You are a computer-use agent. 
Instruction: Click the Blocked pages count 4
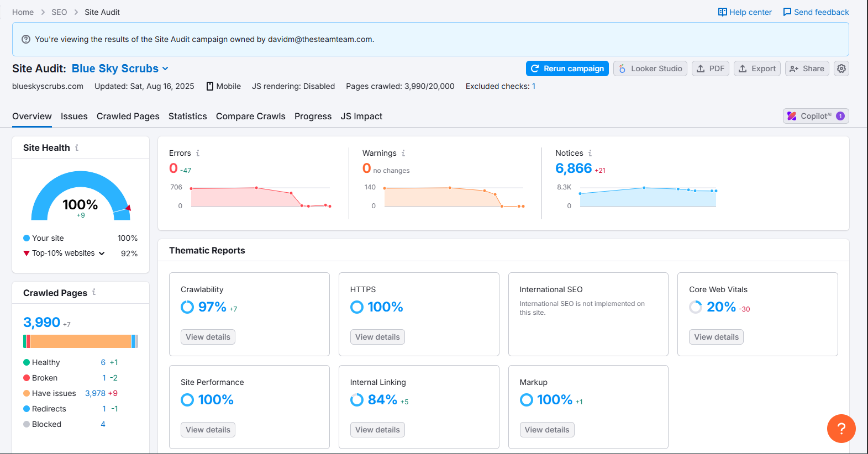pos(103,424)
